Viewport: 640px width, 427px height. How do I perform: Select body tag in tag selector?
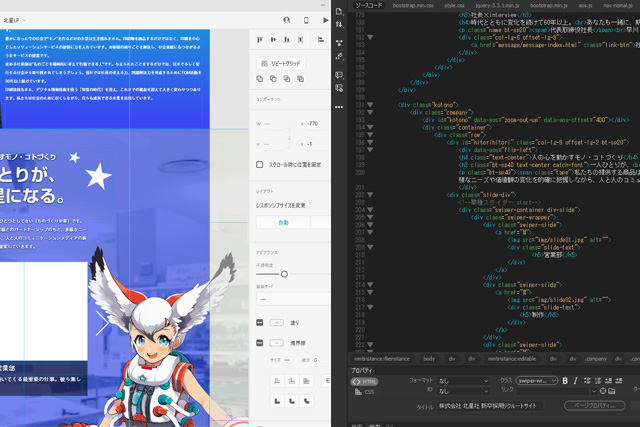(429, 359)
